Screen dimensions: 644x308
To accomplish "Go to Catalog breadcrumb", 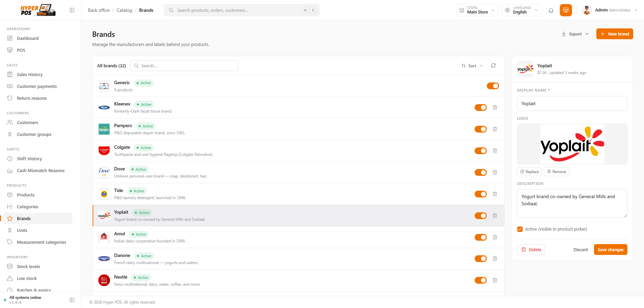I will [124, 10].
